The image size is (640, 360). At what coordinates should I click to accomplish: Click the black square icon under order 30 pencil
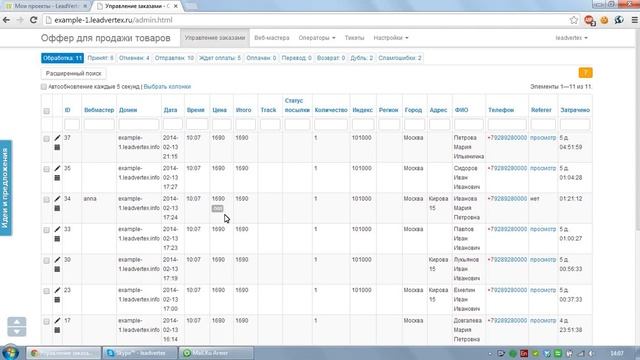(57, 269)
